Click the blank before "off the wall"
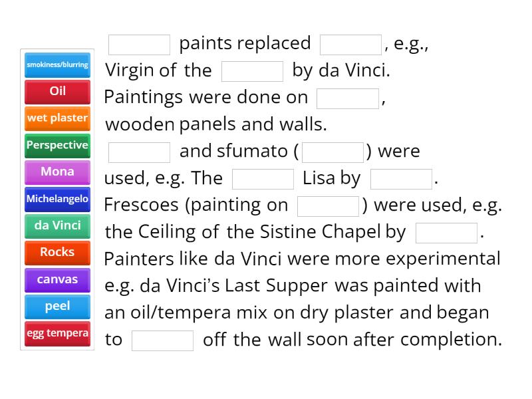Image resolution: width=532 pixels, height=399 pixels. click(162, 340)
